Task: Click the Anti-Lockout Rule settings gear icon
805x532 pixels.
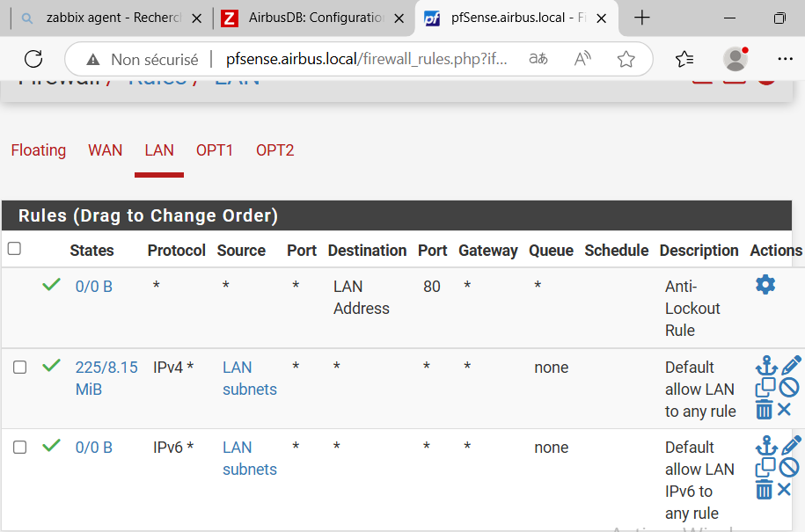Action: click(765, 285)
